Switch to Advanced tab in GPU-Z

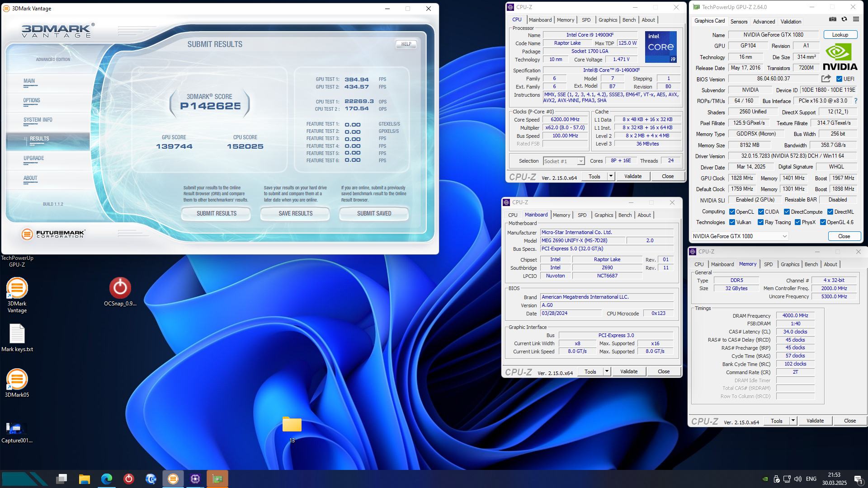click(764, 21)
